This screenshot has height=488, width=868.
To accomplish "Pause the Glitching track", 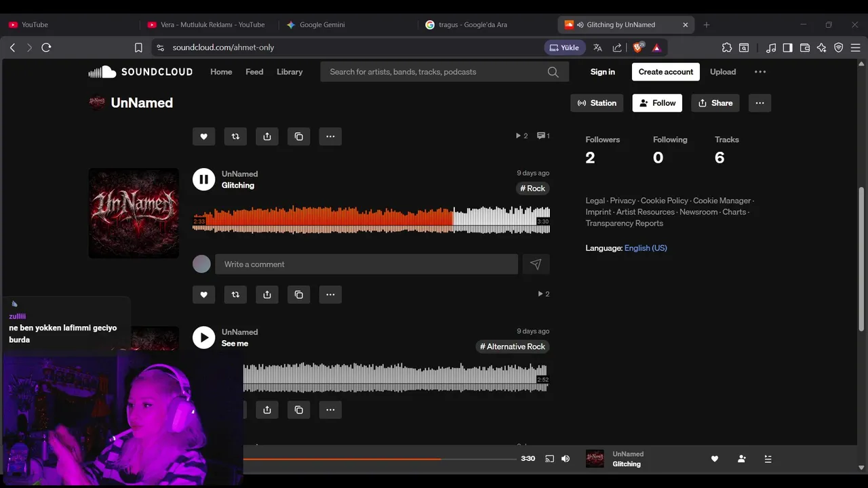I will 203,180.
